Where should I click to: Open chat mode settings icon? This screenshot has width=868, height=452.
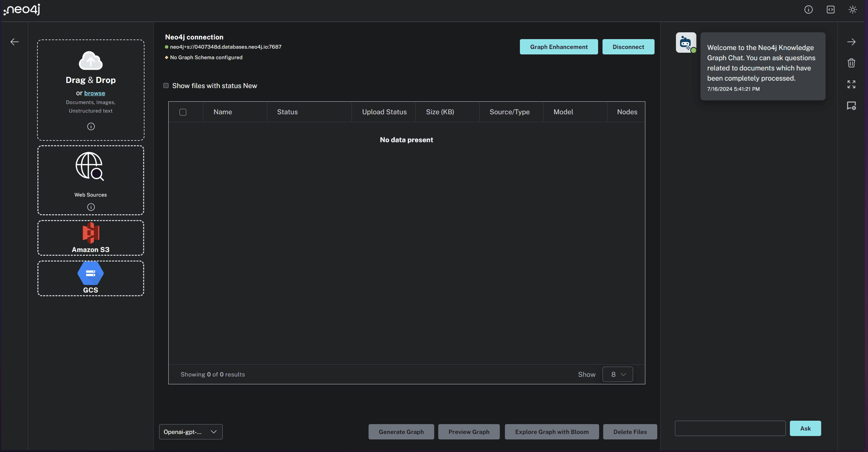pyautogui.click(x=851, y=106)
